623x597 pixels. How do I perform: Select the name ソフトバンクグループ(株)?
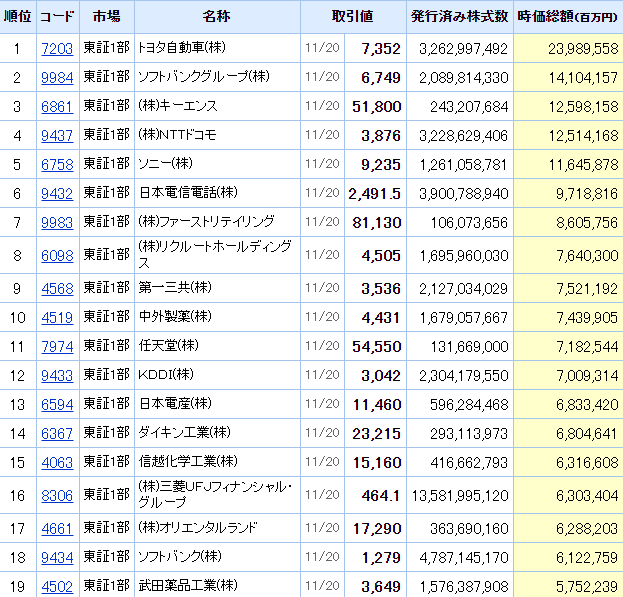click(203, 76)
